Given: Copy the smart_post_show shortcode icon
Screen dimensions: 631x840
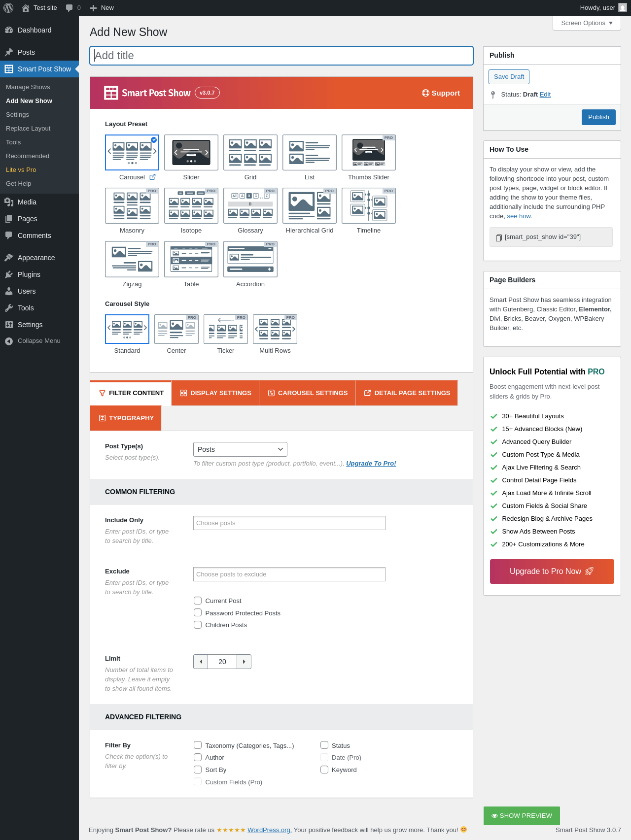Looking at the screenshot, I should point(498,237).
